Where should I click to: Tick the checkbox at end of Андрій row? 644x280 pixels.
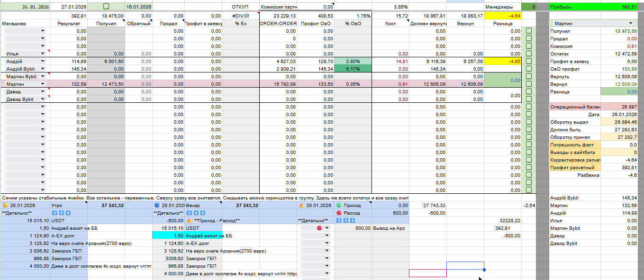coord(528,61)
